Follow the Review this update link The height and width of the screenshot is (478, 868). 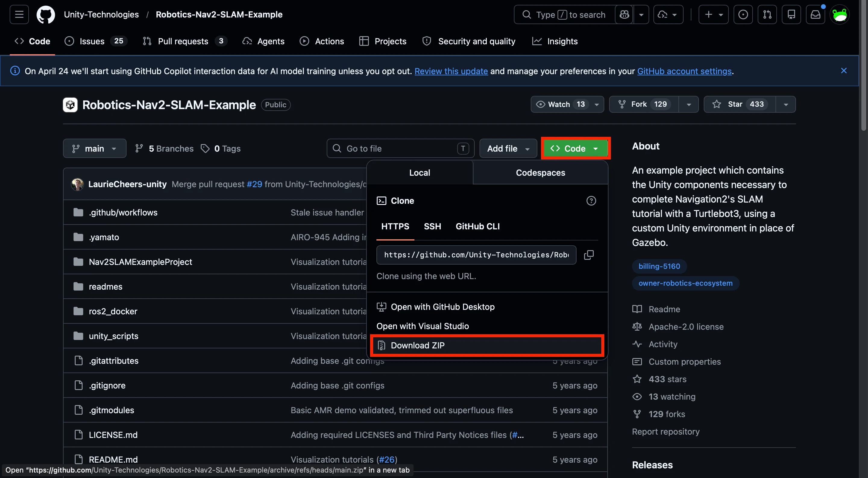click(451, 71)
